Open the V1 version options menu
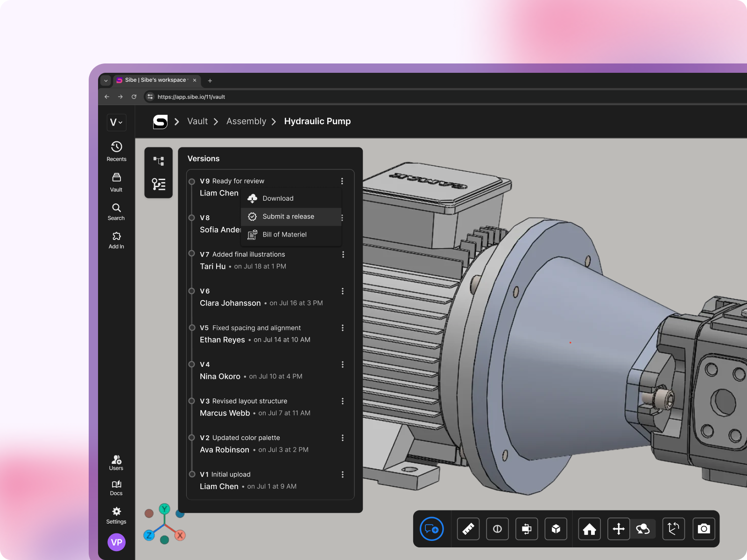This screenshot has width=747, height=560. click(343, 475)
